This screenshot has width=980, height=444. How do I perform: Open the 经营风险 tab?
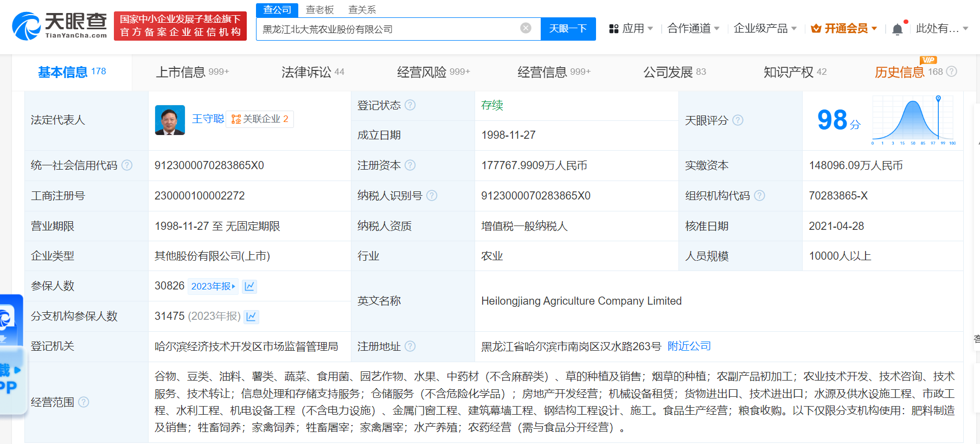pyautogui.click(x=433, y=72)
